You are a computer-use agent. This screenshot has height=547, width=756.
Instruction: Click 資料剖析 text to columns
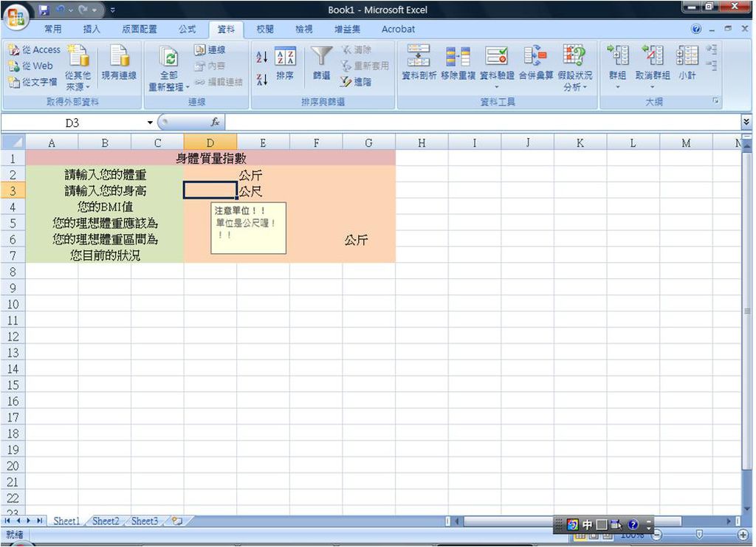(x=419, y=62)
